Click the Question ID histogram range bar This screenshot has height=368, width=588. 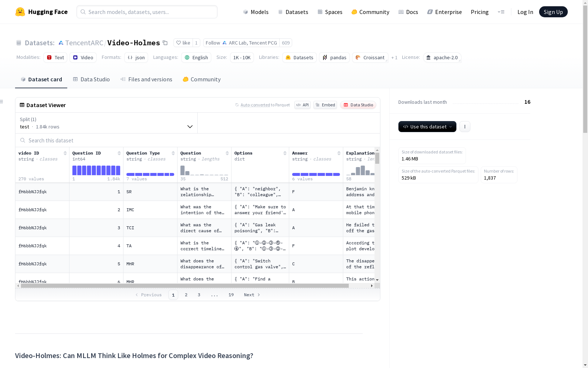pyautogui.click(x=96, y=170)
